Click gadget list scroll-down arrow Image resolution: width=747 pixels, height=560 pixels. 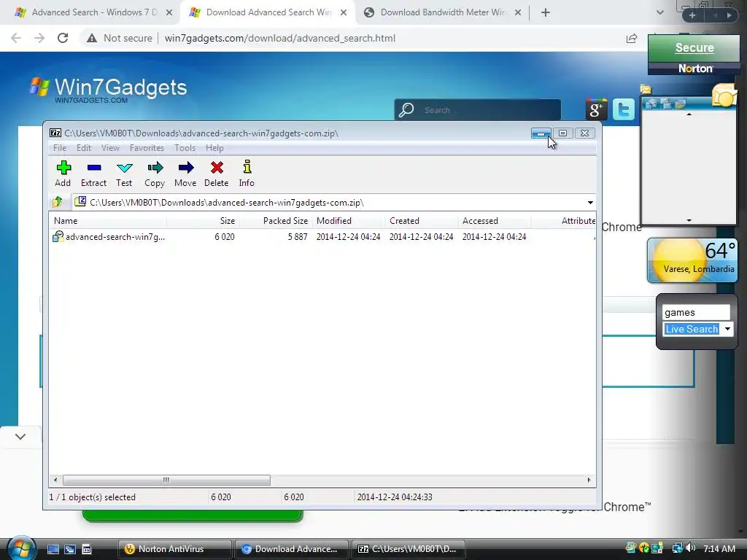click(x=689, y=220)
